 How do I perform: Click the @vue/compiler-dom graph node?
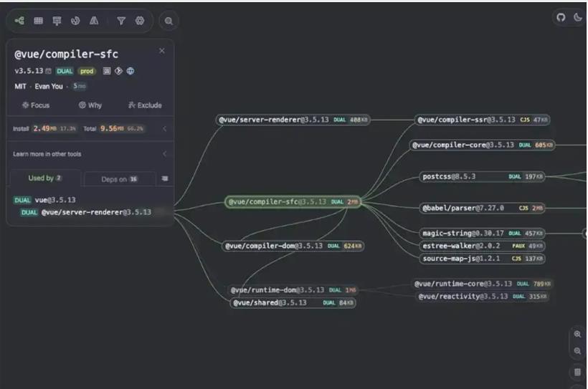[x=293, y=246]
